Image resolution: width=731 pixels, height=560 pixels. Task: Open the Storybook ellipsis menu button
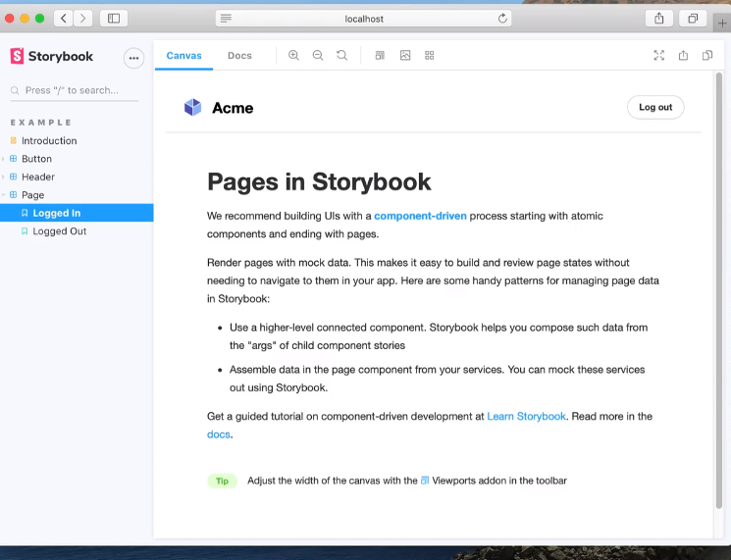133,58
